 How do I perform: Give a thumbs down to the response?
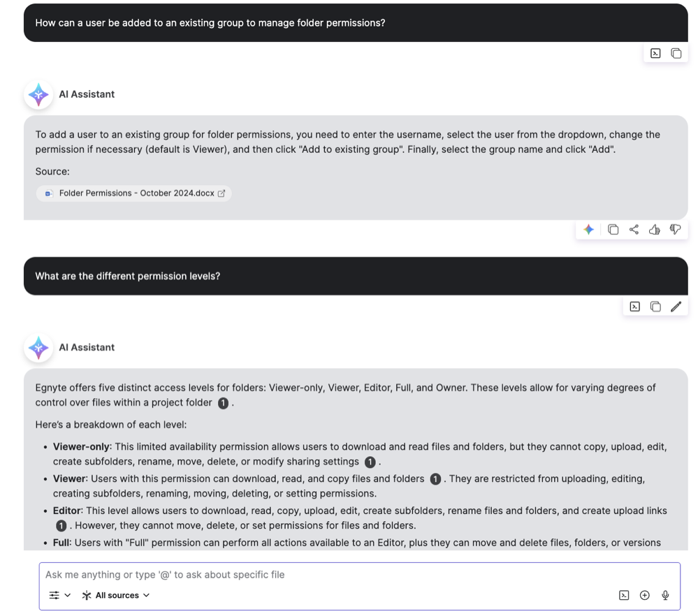[676, 229]
